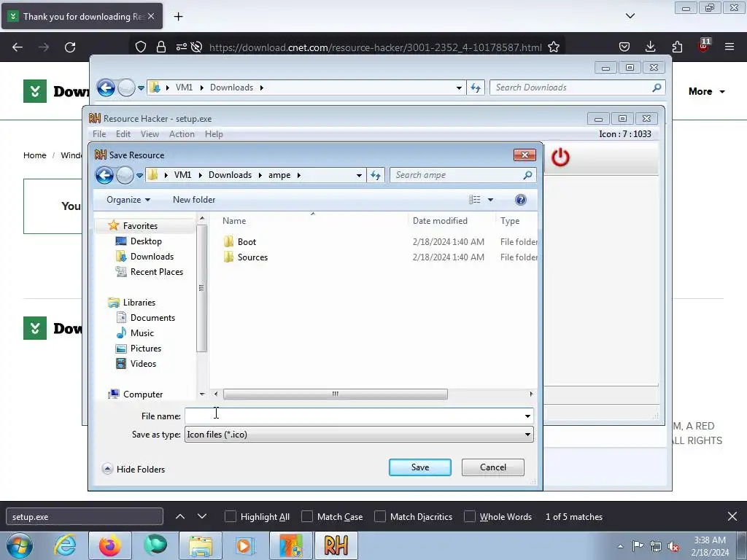
Task: Go to next find match arrow
Action: pyautogui.click(x=202, y=516)
